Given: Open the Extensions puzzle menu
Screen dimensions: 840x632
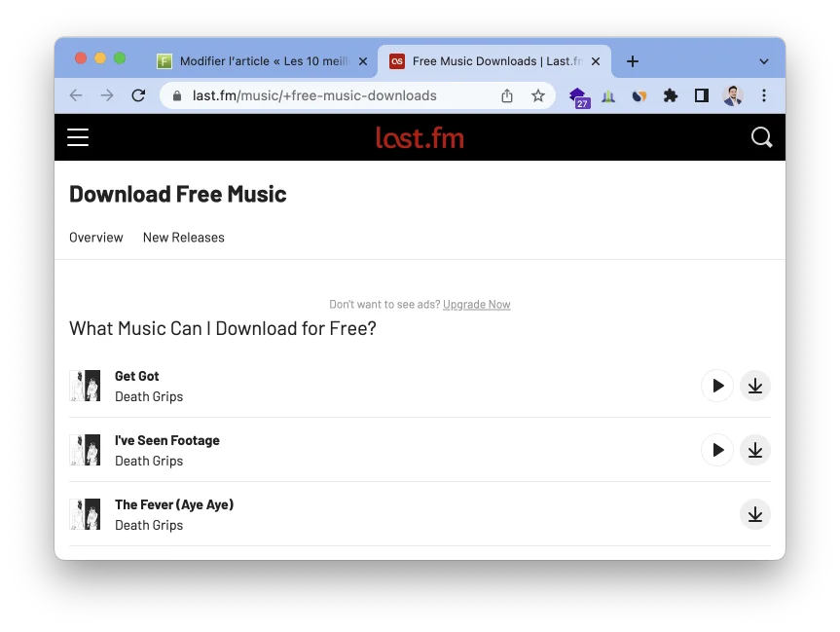Looking at the screenshot, I should pyautogui.click(x=671, y=96).
